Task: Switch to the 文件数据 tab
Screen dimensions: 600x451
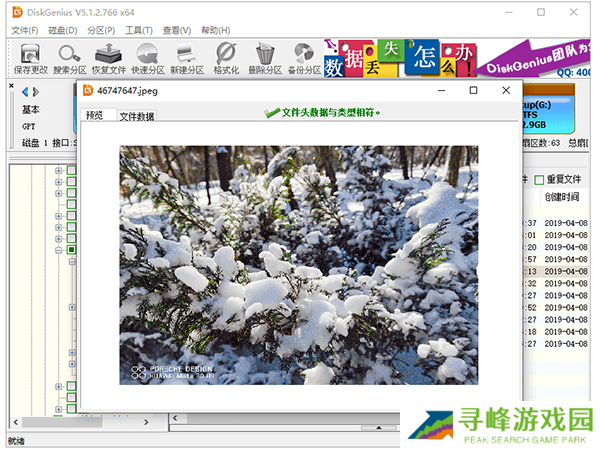Action: click(x=137, y=116)
